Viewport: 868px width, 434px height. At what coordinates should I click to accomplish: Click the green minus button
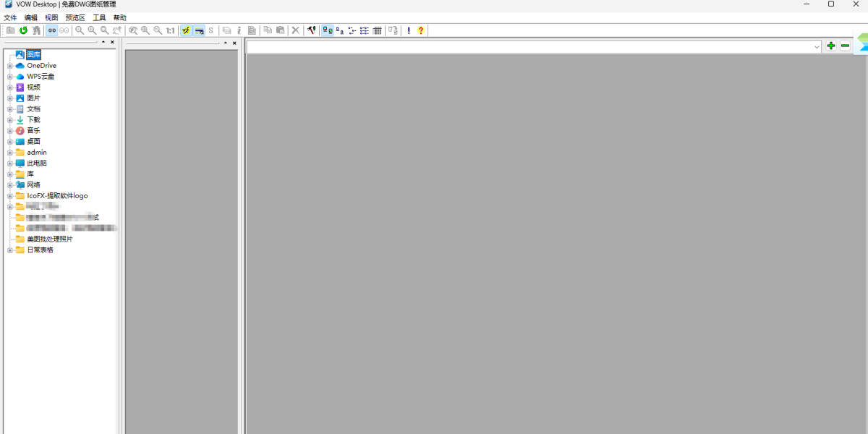click(x=845, y=46)
